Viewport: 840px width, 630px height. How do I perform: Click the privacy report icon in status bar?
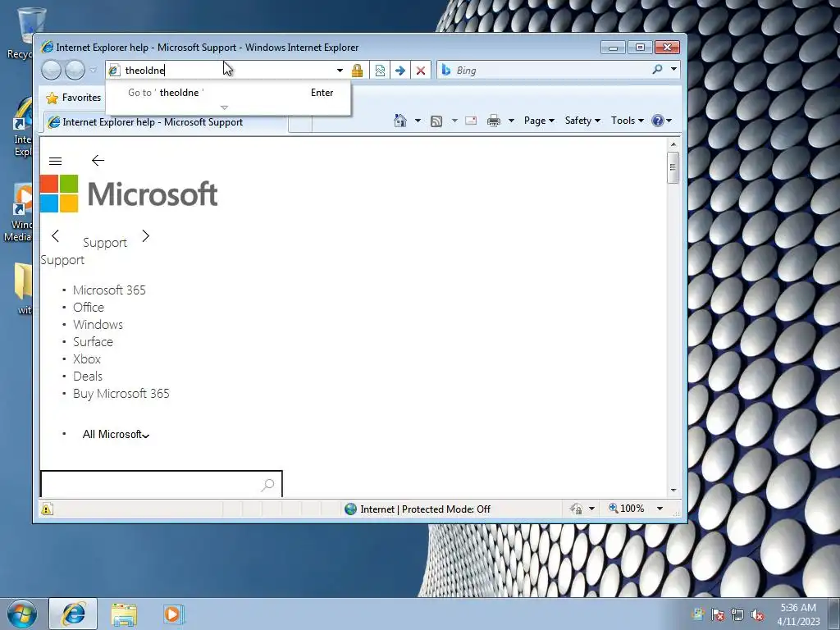click(x=577, y=509)
